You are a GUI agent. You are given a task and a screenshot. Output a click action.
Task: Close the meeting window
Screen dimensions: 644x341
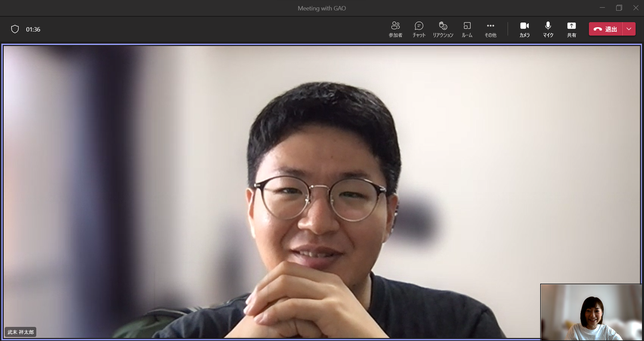(x=636, y=8)
